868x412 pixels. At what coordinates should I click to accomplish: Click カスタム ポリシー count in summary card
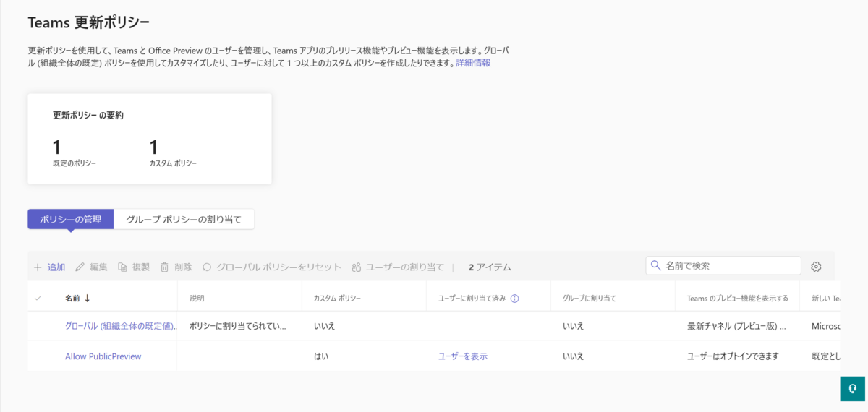pos(153,148)
